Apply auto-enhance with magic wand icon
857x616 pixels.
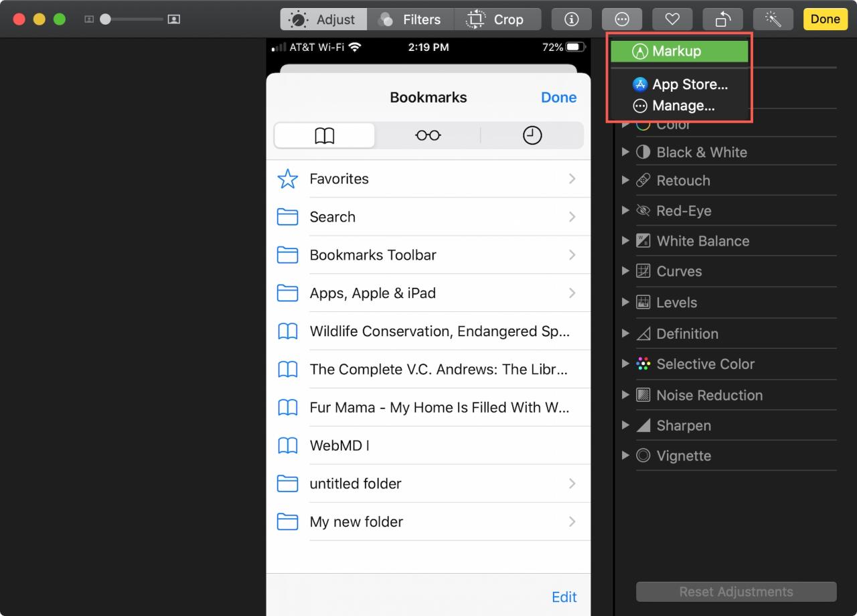[x=773, y=19]
